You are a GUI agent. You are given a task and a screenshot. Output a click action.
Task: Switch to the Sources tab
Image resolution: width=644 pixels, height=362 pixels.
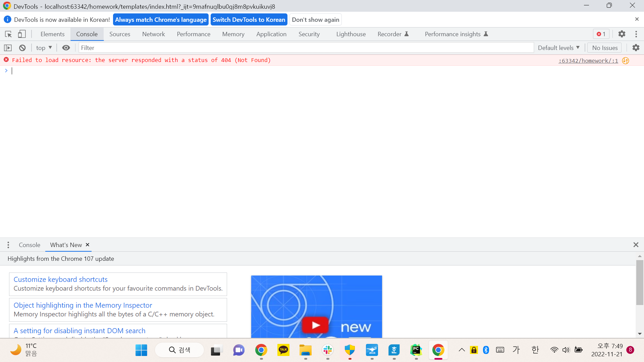(120, 34)
